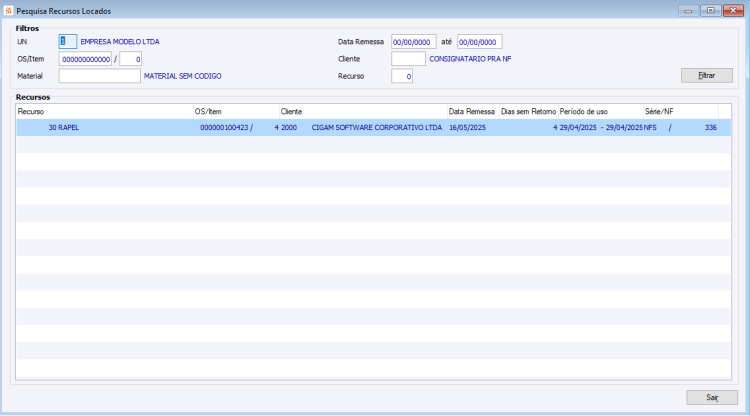This screenshot has width=750, height=416.
Task: Click the 16/05/2025 remessa date cell
Action: point(467,128)
